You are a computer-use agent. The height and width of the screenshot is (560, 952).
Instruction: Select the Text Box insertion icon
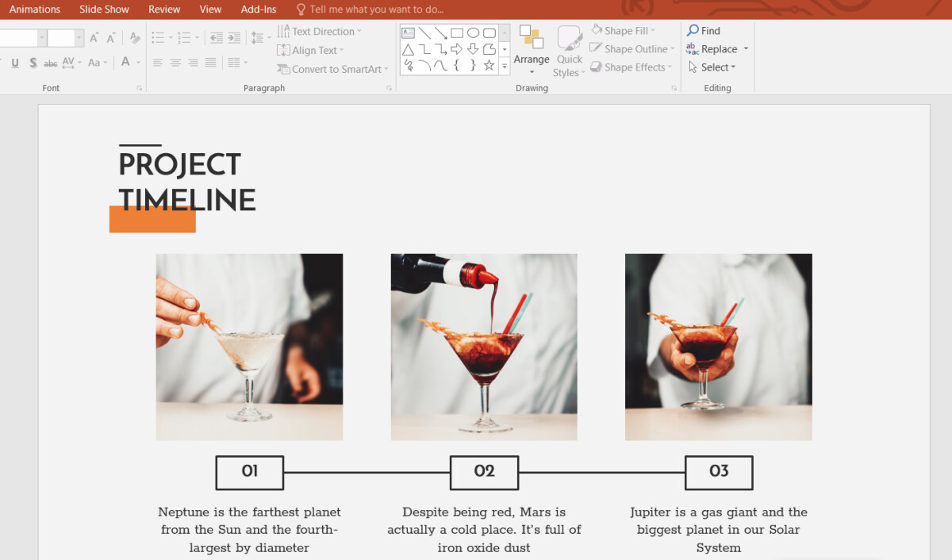point(408,33)
